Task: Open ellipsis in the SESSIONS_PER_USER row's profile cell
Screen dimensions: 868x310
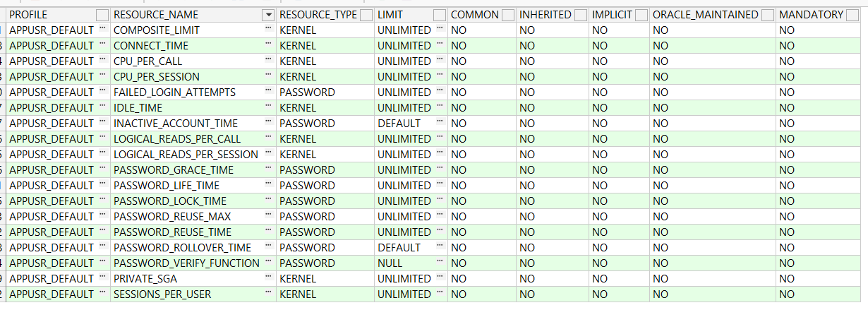Action: (103, 294)
